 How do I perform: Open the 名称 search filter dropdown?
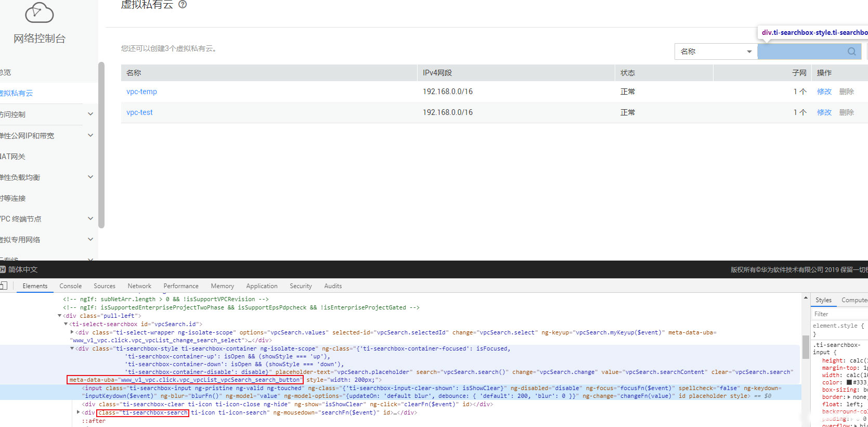[x=716, y=51]
